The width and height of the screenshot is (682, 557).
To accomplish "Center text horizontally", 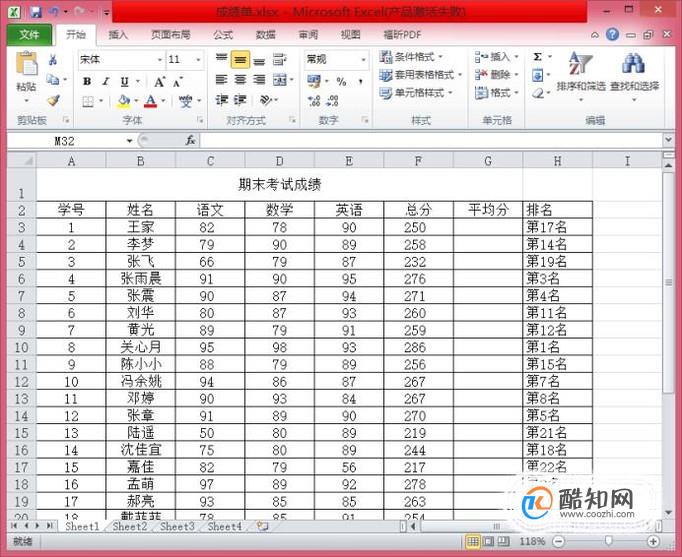I will (240, 80).
